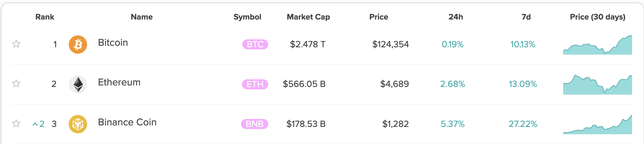The image size is (644, 144).
Task: Click the pink BNB symbol badge
Action: [x=254, y=124]
